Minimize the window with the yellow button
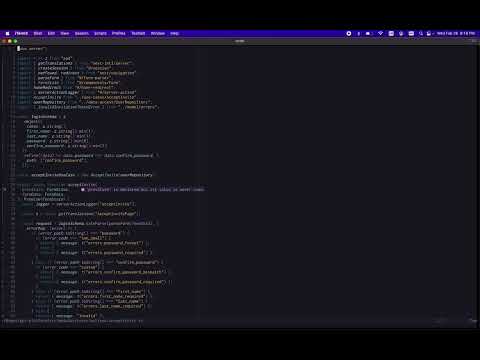 10,41
